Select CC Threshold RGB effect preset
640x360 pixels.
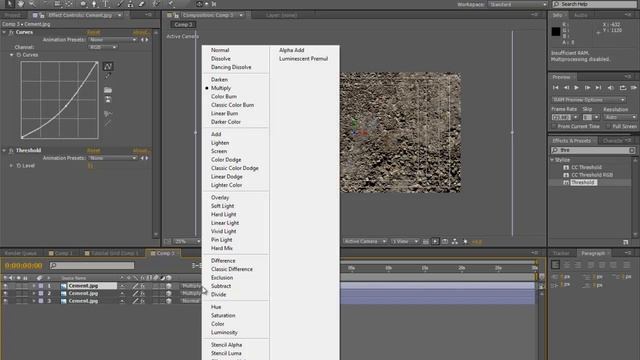[592, 175]
